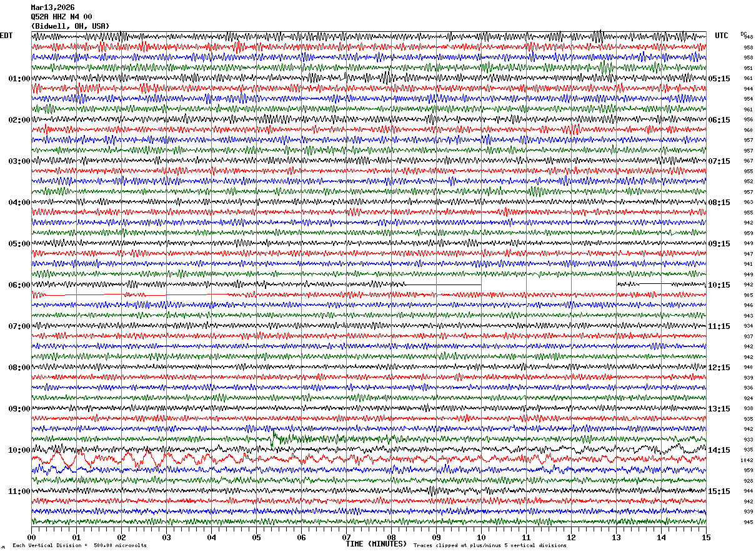Click minute axis tick label "09"
The width and height of the screenshot is (756, 554).
click(x=436, y=537)
